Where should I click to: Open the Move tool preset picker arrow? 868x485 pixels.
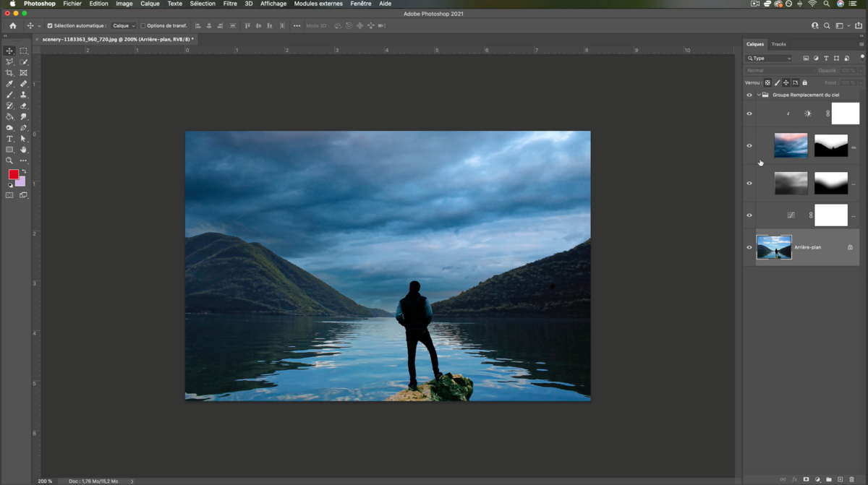click(x=39, y=26)
